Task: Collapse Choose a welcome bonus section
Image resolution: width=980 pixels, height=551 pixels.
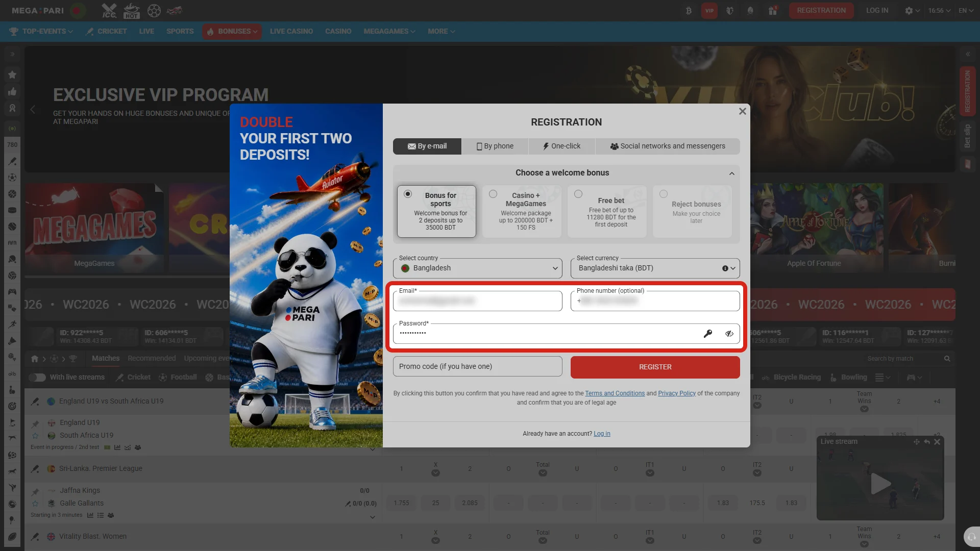Action: 732,173
